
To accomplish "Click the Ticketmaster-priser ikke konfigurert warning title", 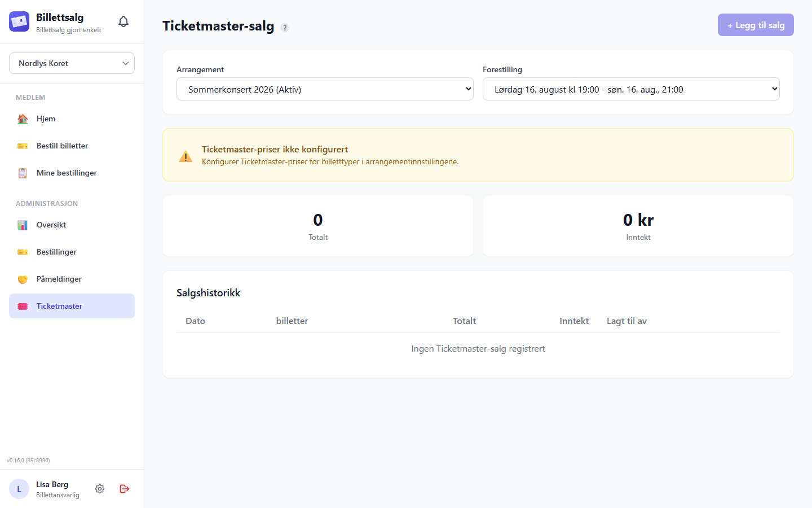I will click(275, 149).
